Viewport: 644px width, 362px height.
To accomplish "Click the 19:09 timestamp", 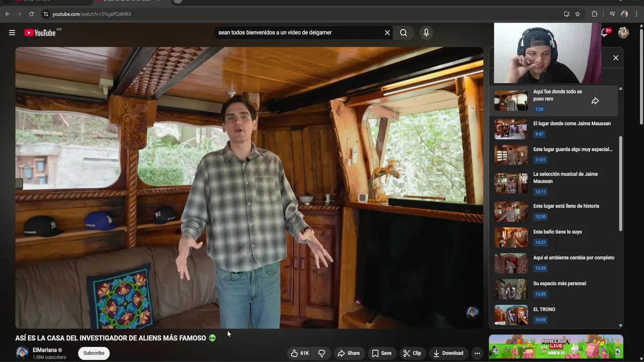I will 540,320.
